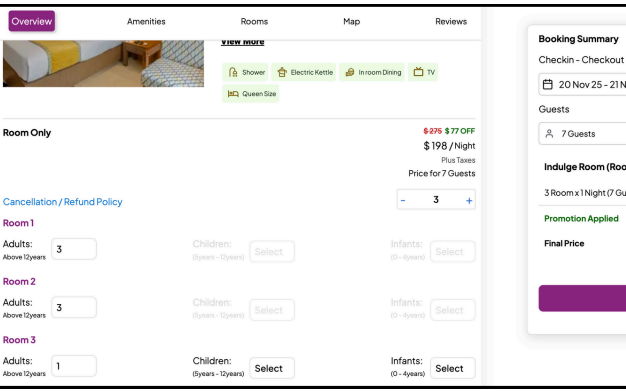Open the Cancellation / Refund Policy link

[63, 202]
